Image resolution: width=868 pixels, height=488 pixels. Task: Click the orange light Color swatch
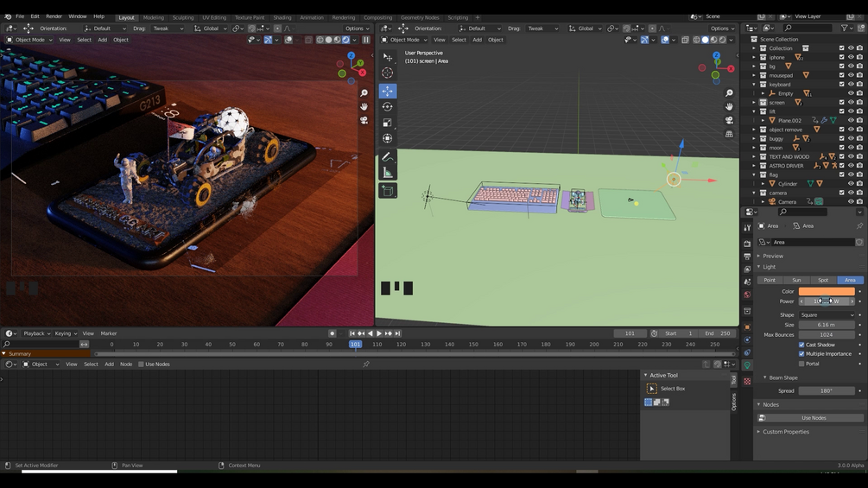click(827, 292)
